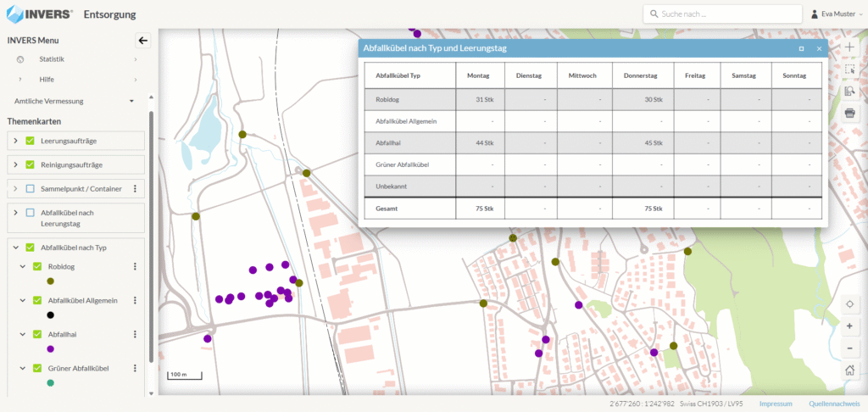The width and height of the screenshot is (868, 412).
Task: Open the Amtliche Vermessung dropdown
Action: (131, 101)
